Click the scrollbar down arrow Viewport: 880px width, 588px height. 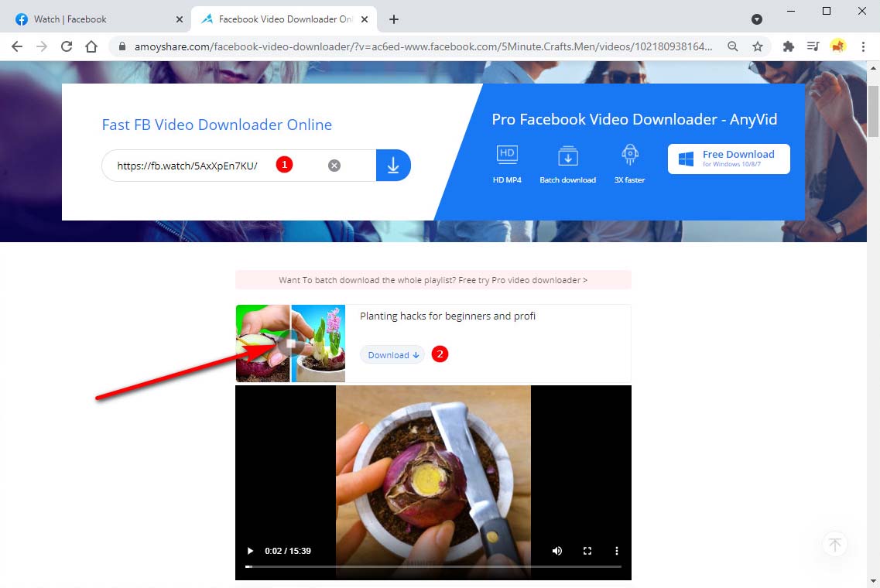point(873,581)
